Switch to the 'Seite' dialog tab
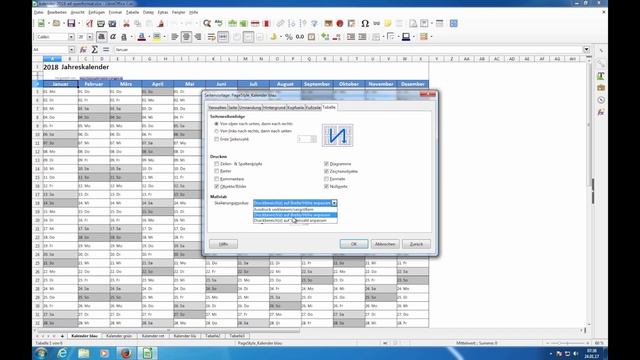 click(x=233, y=107)
